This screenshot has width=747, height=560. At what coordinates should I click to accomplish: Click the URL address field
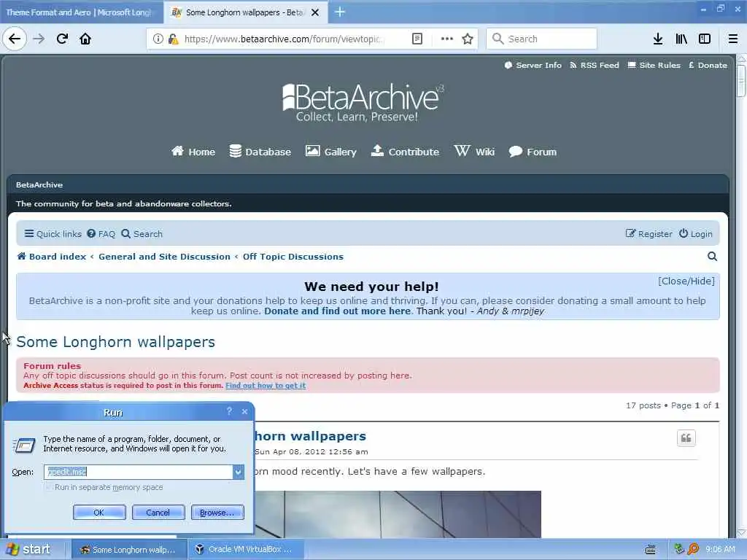coord(284,39)
